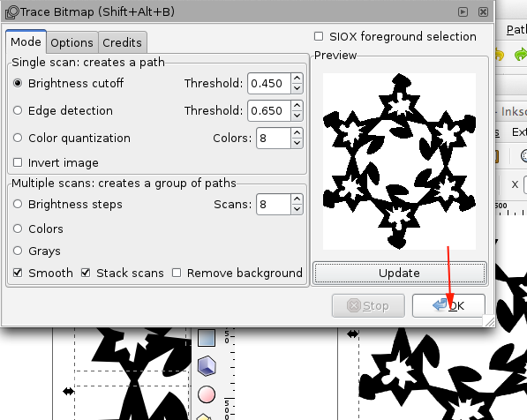
Task: Toggle the Invert image checkbox
Action: click(18, 162)
